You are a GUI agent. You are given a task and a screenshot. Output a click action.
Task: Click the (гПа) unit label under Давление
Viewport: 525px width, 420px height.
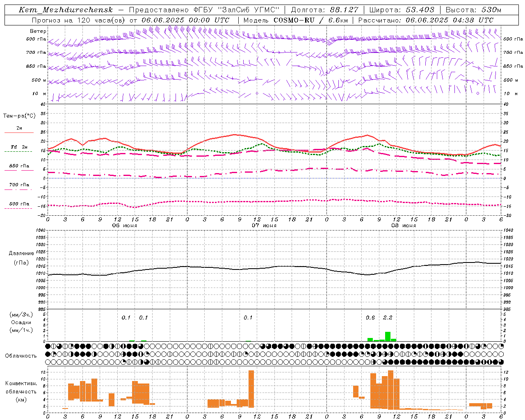click(21, 263)
